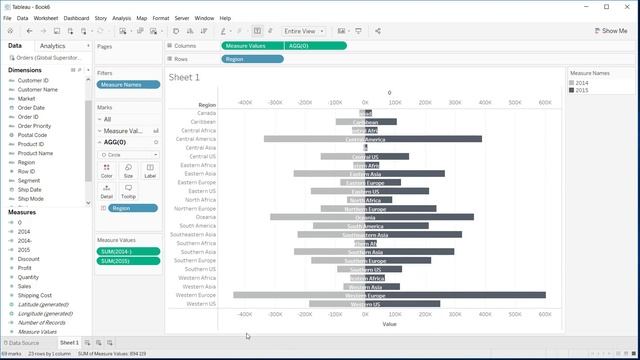This screenshot has height=360, width=640.
Task: Click the Color button on Marks card
Action: pos(107,171)
